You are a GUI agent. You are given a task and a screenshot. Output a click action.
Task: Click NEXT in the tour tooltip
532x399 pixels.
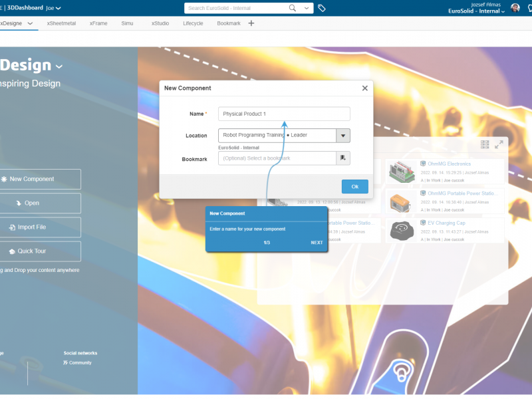317,243
